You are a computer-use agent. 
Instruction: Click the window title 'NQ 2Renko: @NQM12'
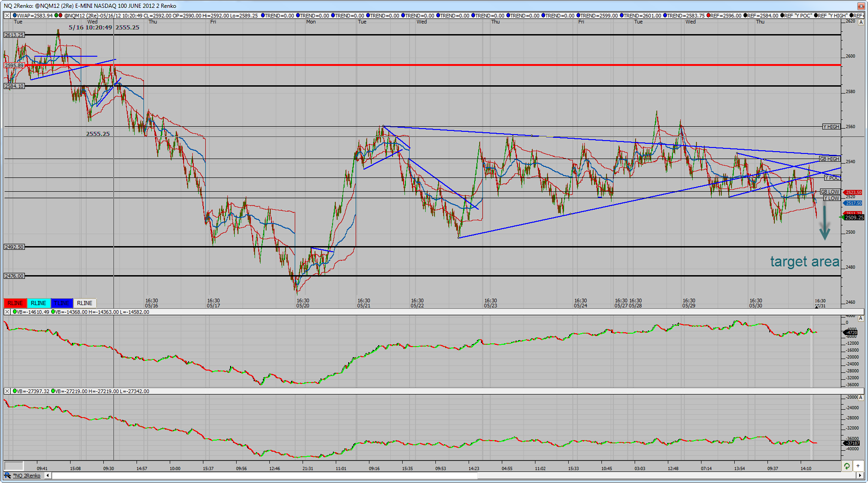click(37, 6)
